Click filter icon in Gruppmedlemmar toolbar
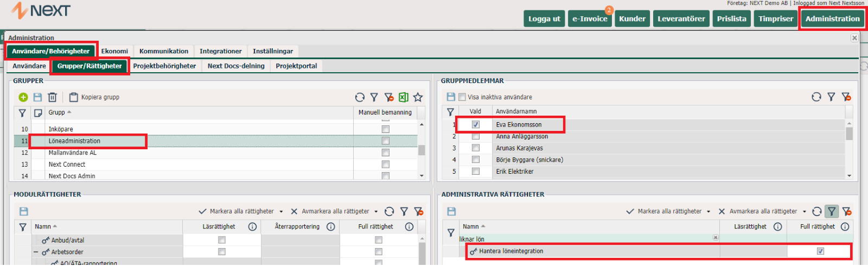This screenshot has width=868, height=266. pos(831,97)
